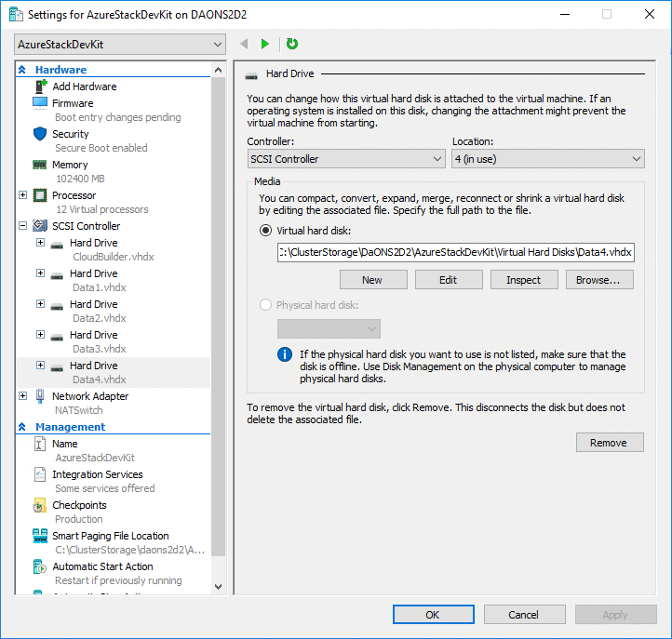Viewport: 672px width, 639px height.
Task: Select the Name management item label
Action: click(x=65, y=444)
